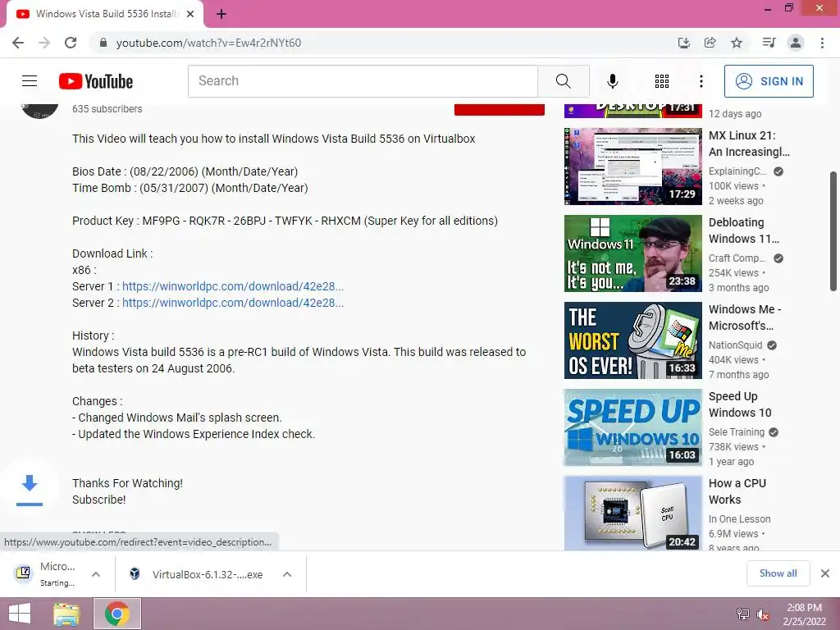840x630 pixels.
Task: Open ExplainingC... channel name
Action: click(x=737, y=171)
